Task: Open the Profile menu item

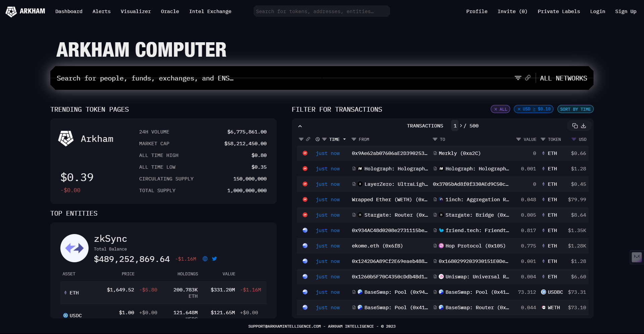Action: [x=477, y=11]
